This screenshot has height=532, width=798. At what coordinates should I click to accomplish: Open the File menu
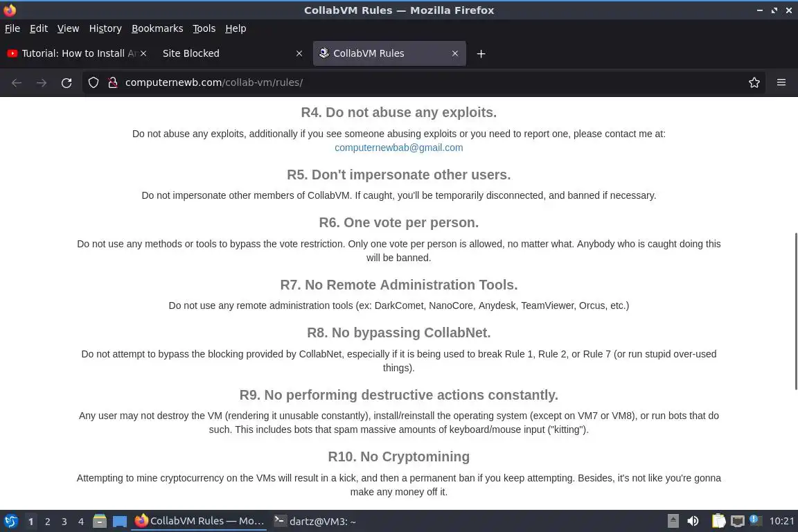click(x=12, y=28)
